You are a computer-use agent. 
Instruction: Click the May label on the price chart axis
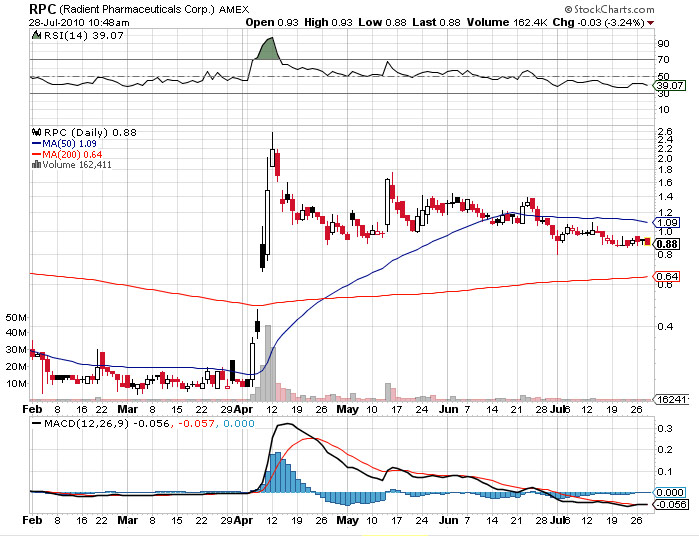click(x=347, y=409)
